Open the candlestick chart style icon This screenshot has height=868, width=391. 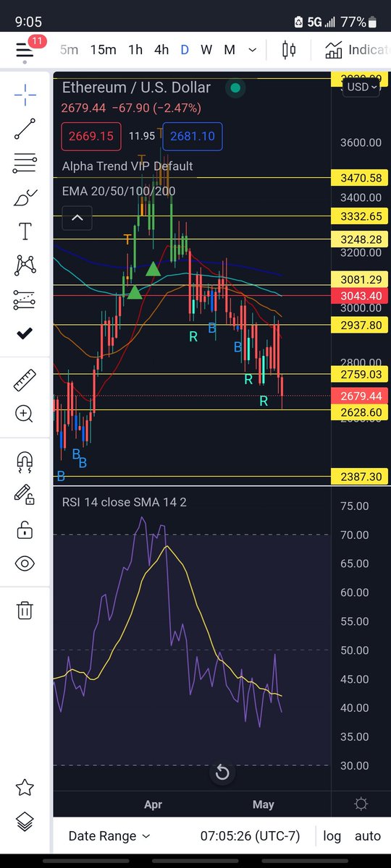290,50
